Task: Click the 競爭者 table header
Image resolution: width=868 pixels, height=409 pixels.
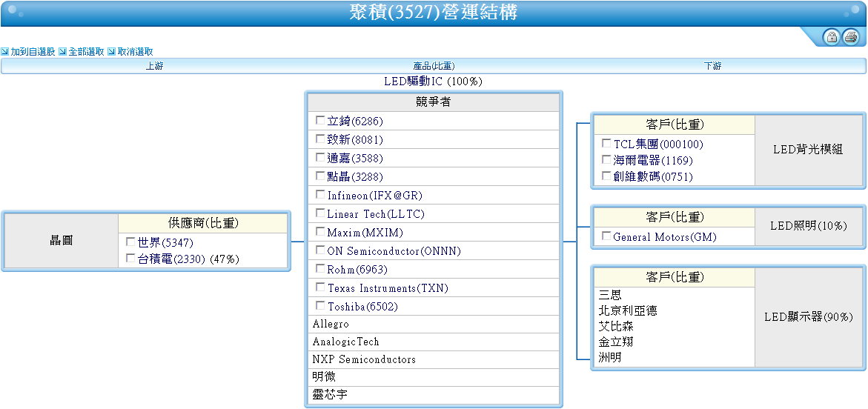Action: pos(434,102)
